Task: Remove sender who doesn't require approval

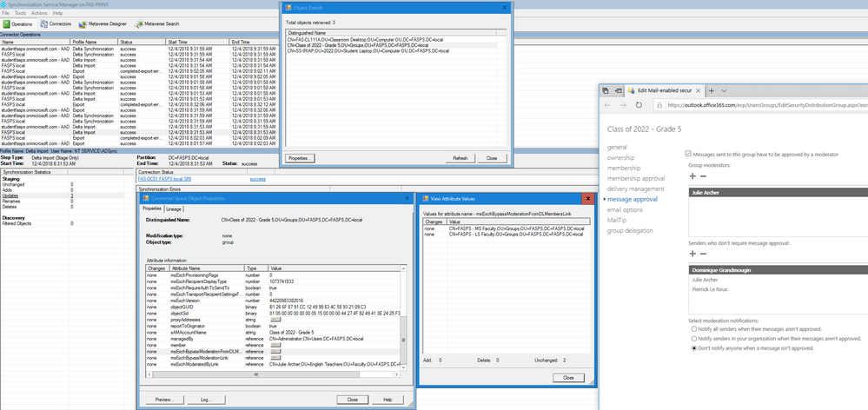Action: tap(703, 254)
